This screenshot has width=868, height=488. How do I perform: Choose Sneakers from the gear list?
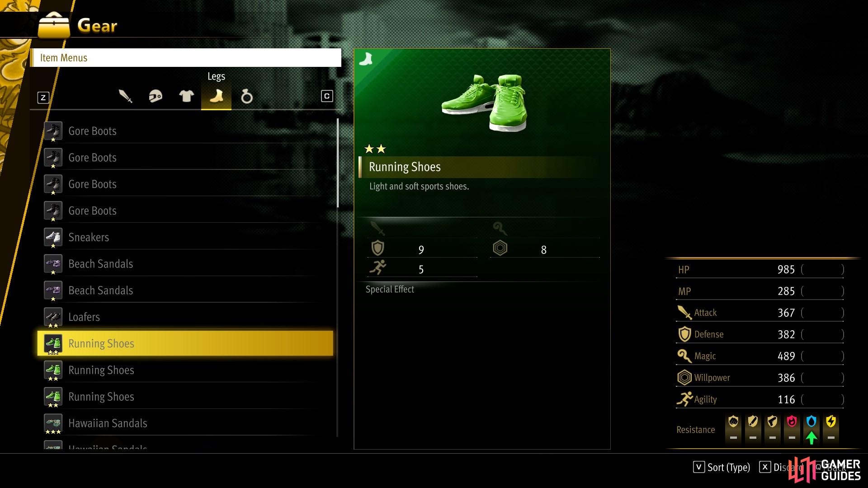186,237
